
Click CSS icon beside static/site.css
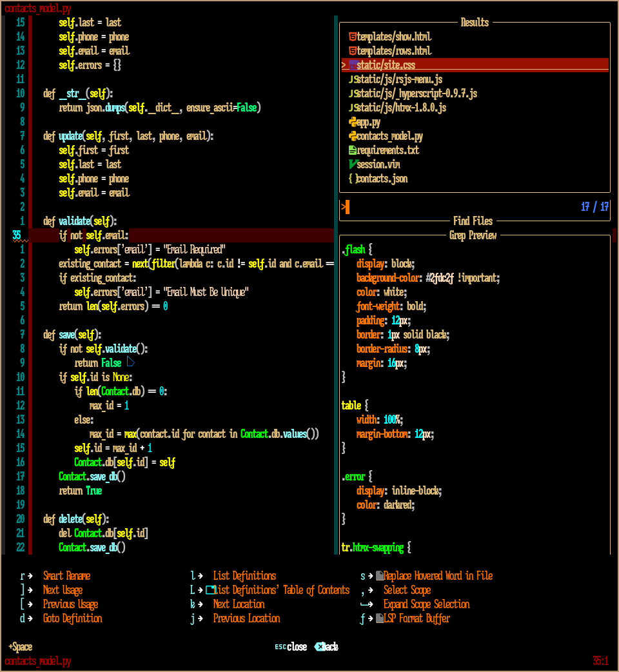point(353,65)
